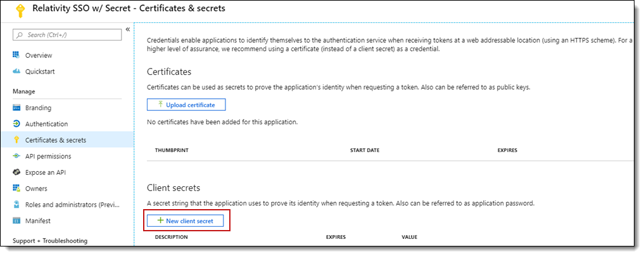This screenshot has width=644, height=256.
Task: Click the Authentication loop icon
Action: [16, 124]
